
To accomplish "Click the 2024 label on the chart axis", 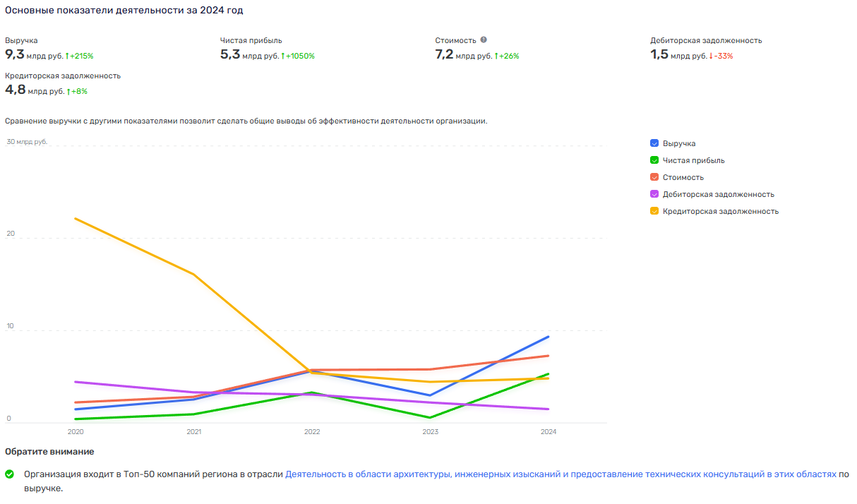I will coord(549,431).
